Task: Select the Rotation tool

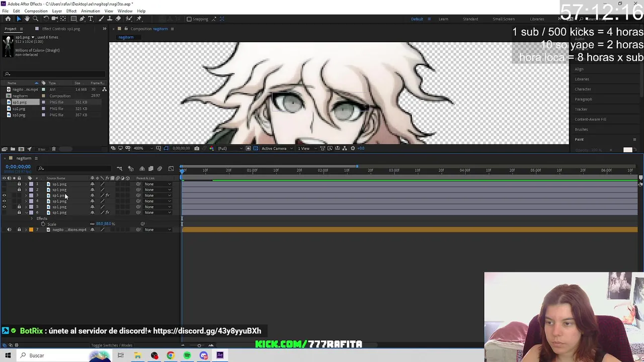Action: (x=46, y=19)
